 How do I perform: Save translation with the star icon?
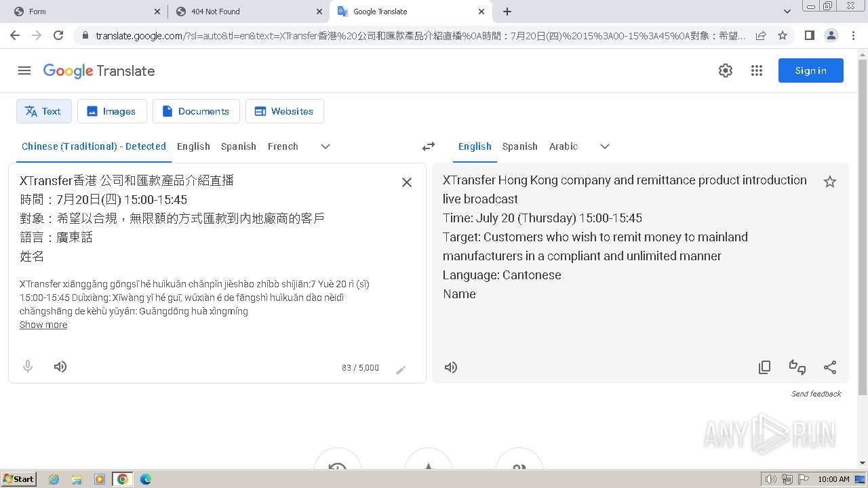click(x=830, y=182)
